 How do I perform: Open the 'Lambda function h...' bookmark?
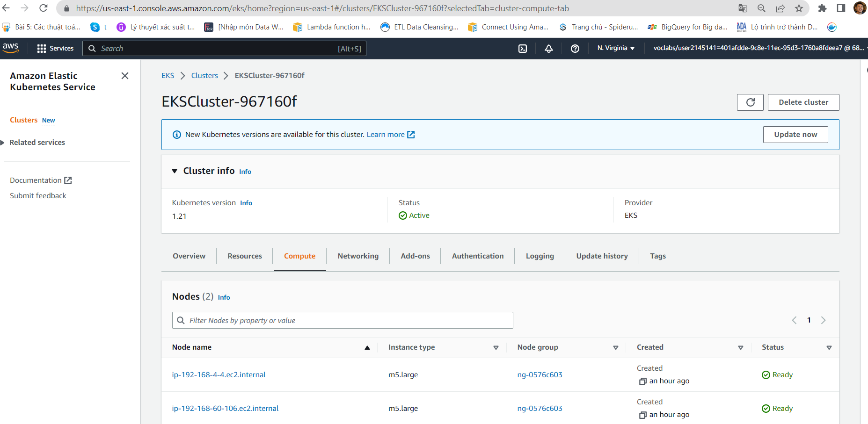331,27
